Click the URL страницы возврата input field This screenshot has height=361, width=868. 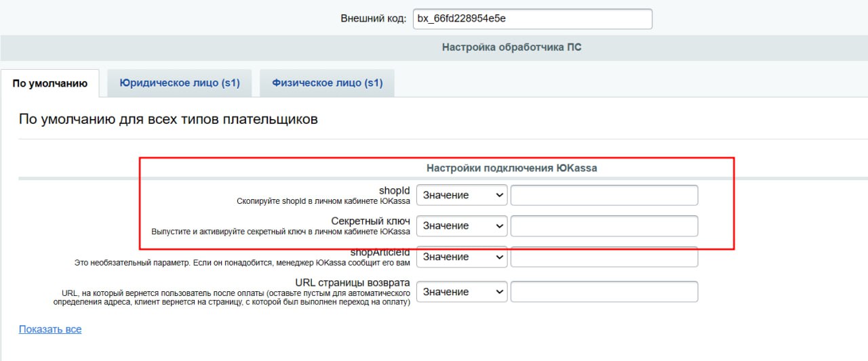(x=604, y=292)
